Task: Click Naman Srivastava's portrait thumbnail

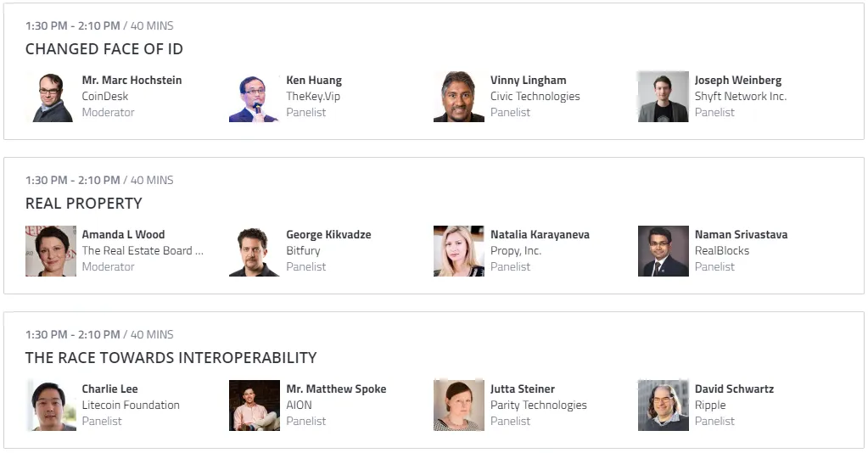Action: pyautogui.click(x=664, y=251)
